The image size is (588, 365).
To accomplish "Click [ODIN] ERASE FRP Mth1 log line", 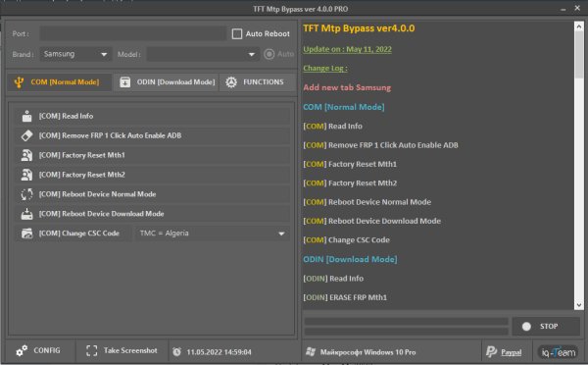I will 345,297.
